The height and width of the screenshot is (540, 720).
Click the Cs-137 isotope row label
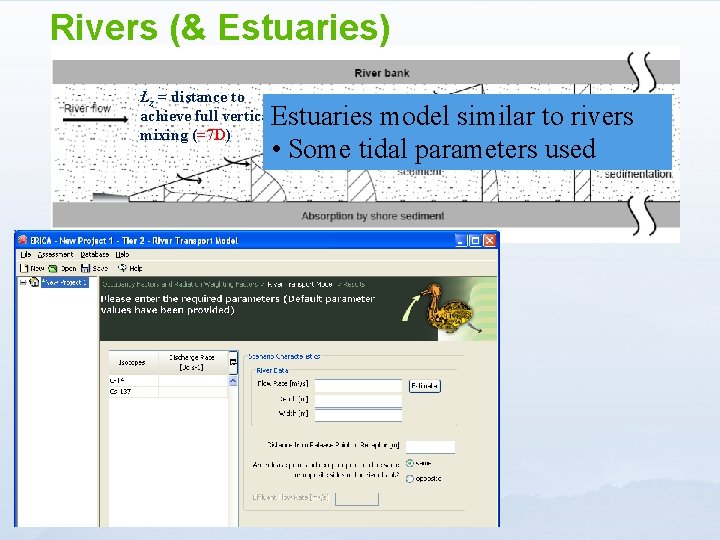pos(133,392)
